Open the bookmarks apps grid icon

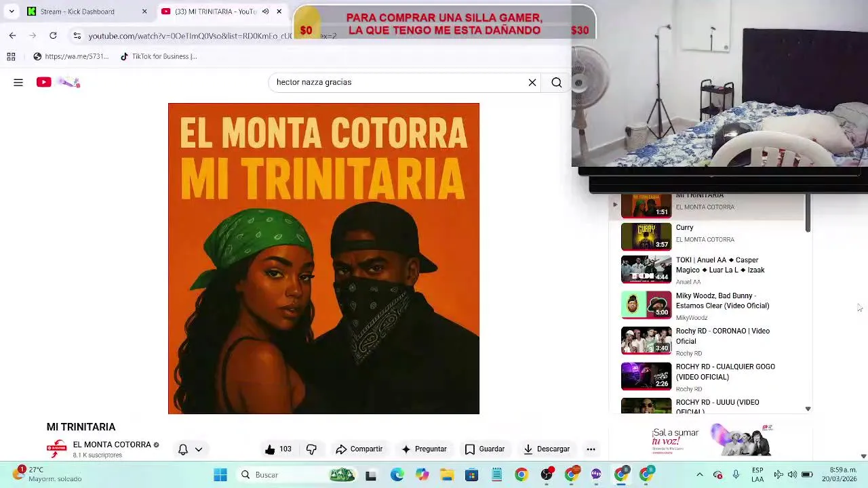click(x=12, y=57)
